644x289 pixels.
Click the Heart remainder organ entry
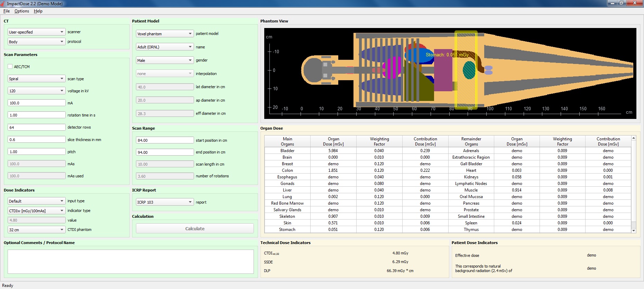click(471, 170)
